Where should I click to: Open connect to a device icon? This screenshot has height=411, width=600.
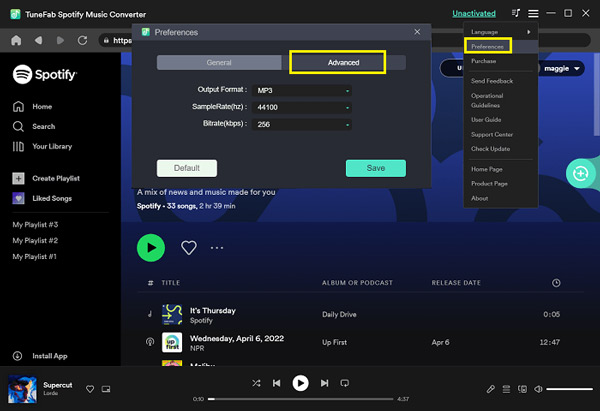click(522, 389)
